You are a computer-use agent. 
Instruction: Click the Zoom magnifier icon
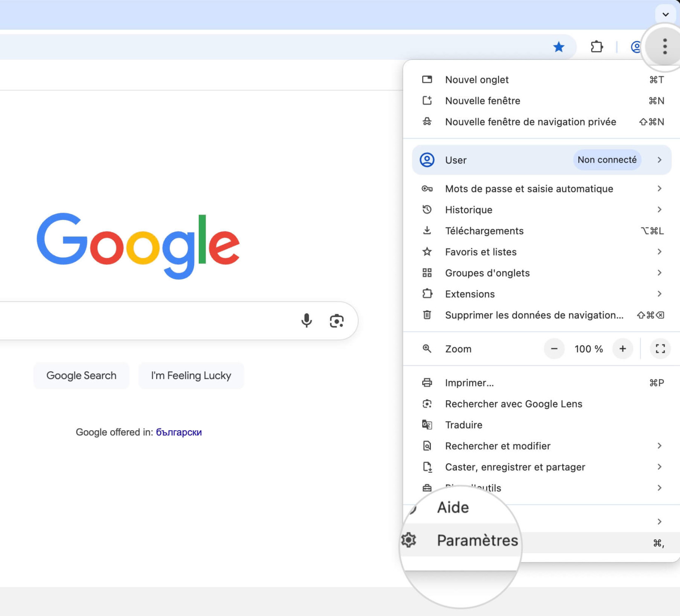pyautogui.click(x=427, y=349)
